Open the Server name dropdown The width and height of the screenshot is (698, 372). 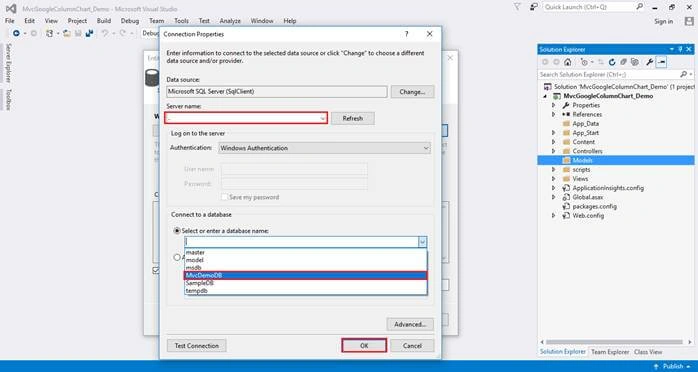click(x=322, y=118)
